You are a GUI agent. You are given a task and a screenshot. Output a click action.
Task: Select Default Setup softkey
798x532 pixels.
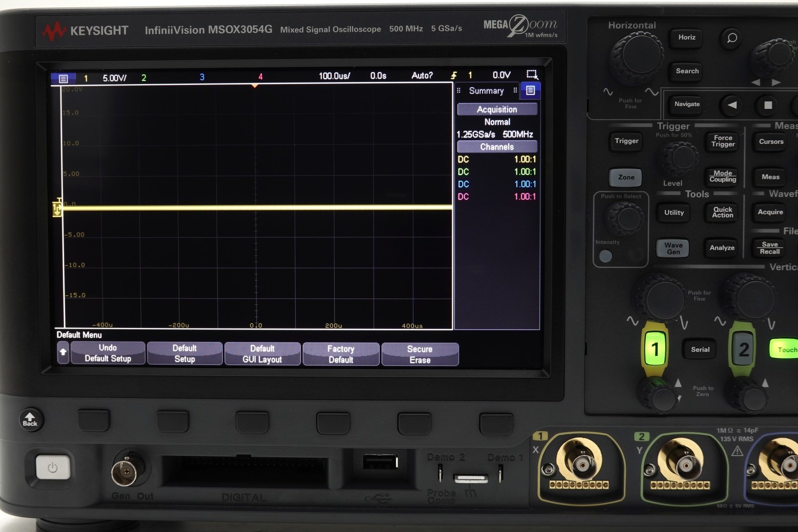click(x=185, y=354)
